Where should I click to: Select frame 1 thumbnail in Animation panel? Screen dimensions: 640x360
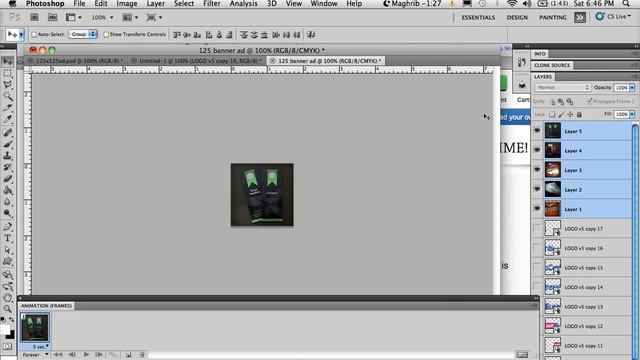pyautogui.click(x=35, y=328)
